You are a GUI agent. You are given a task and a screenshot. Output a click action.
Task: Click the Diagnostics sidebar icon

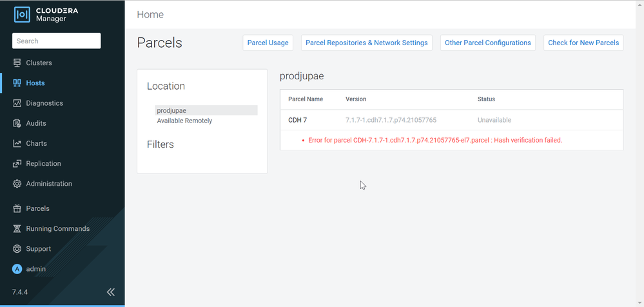[x=17, y=103]
